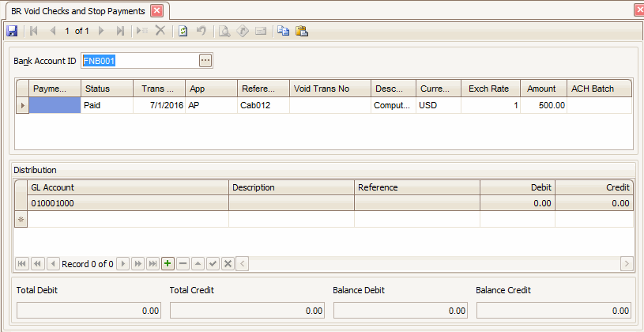Click the Refresh icon in toolbar
This screenshot has height=332, width=644.
pyautogui.click(x=183, y=31)
